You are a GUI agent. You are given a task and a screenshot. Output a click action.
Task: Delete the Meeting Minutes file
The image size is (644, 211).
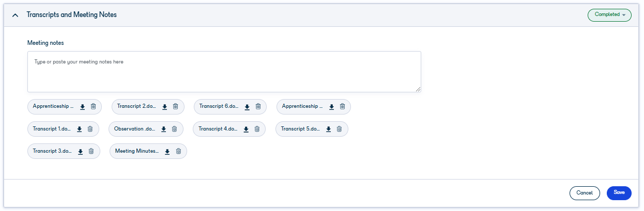coord(178,151)
